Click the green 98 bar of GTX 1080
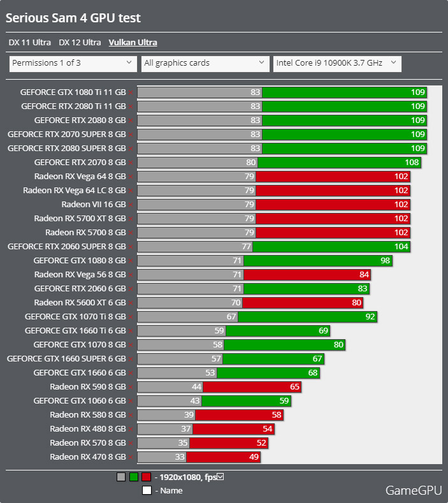This screenshot has width=448, height=503. pos(318,261)
